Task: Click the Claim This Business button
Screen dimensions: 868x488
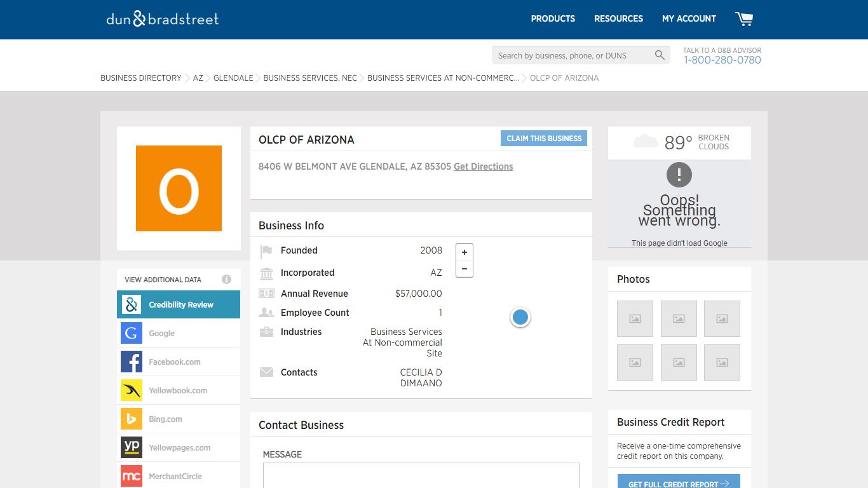Action: point(544,139)
